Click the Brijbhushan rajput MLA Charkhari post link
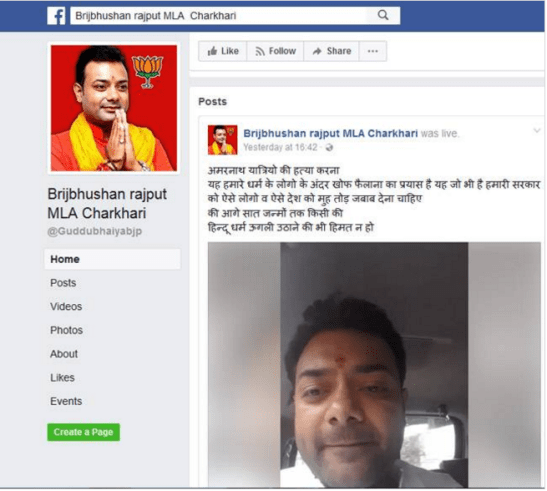This screenshot has height=491, width=547. 330,134
